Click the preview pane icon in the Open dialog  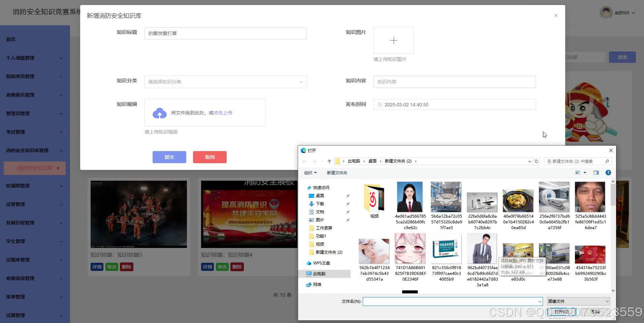[596, 173]
